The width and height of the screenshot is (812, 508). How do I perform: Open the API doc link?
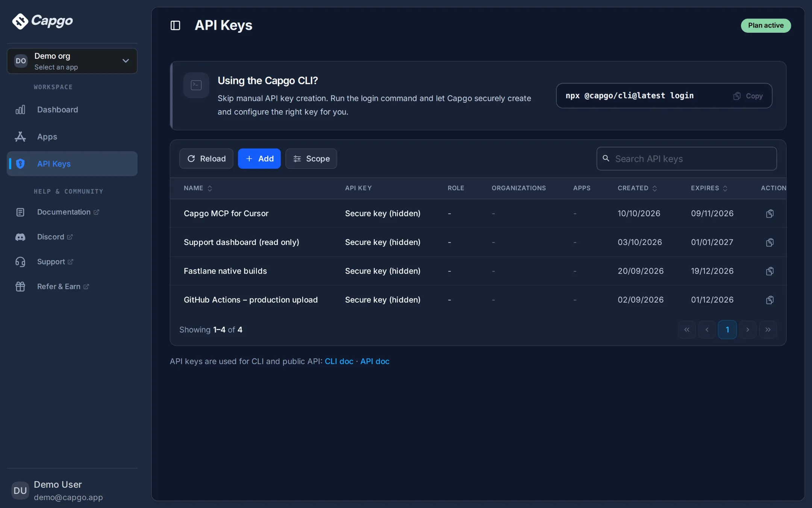[x=375, y=361]
